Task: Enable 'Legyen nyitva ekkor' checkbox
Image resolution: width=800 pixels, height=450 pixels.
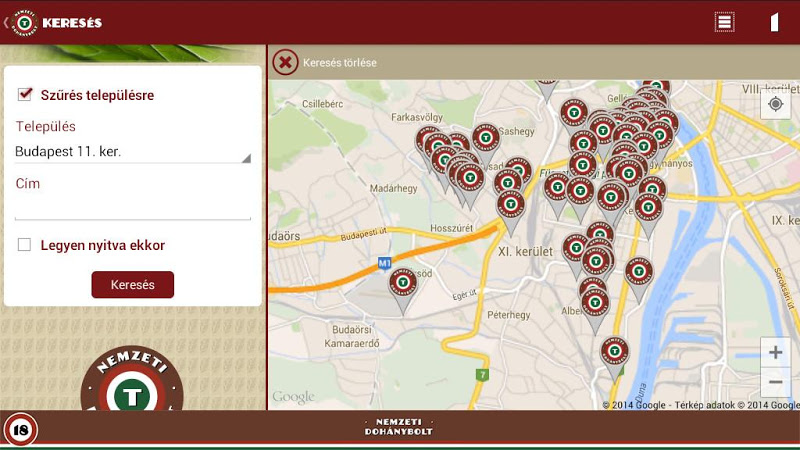Action: point(24,245)
